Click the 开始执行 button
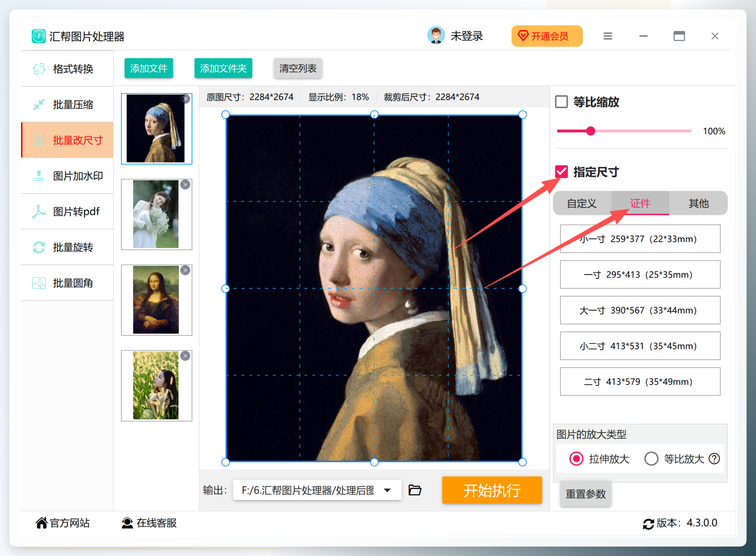Viewport: 756px width, 556px height. click(x=492, y=490)
